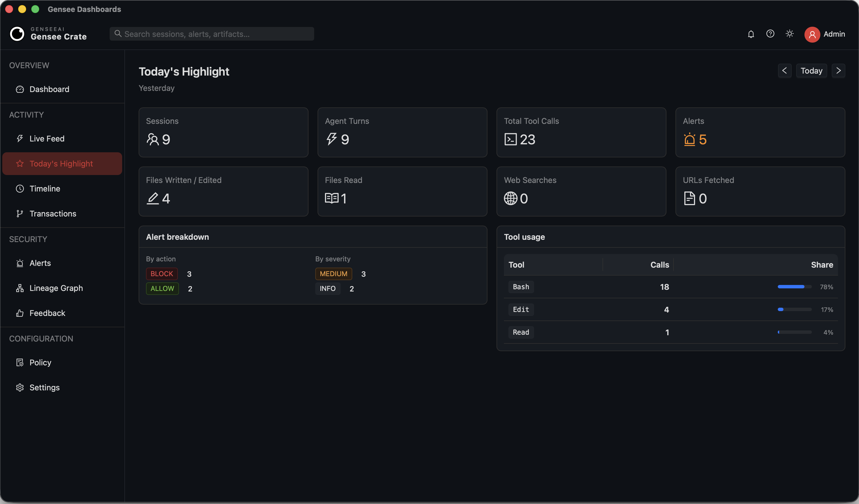
Task: Go to previous day with left chevron
Action: tap(784, 70)
